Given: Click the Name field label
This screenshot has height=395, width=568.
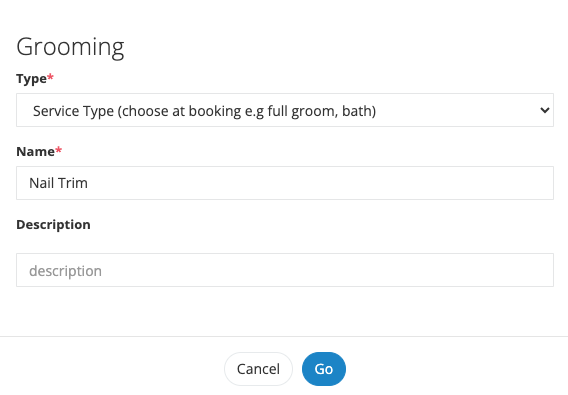Looking at the screenshot, I should pos(36,151).
